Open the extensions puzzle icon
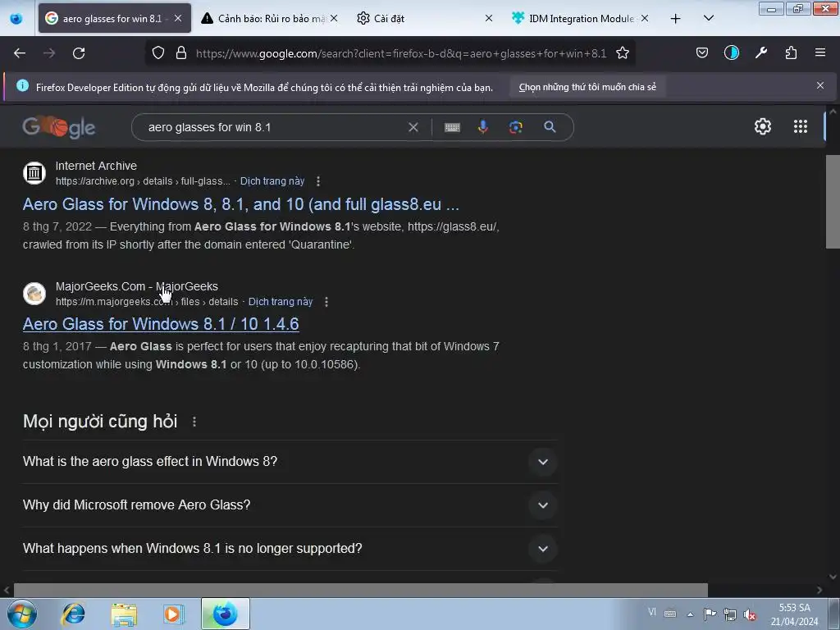 tap(791, 52)
